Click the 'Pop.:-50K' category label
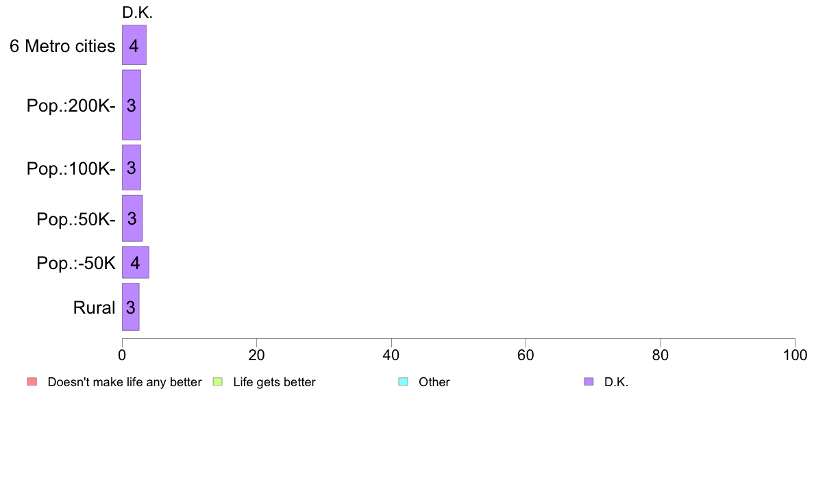The height and width of the screenshot is (504, 814). click(76, 263)
